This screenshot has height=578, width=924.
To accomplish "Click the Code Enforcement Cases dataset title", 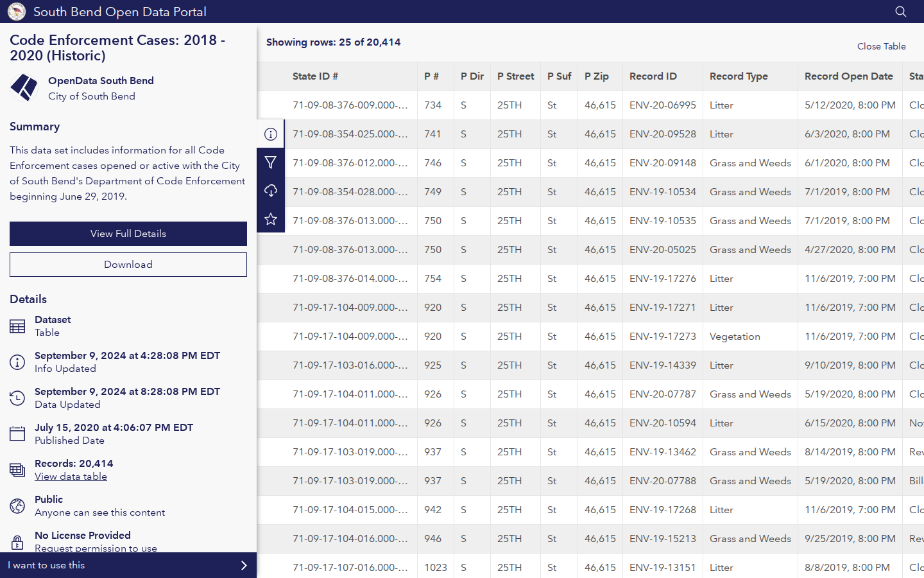I will (117, 48).
